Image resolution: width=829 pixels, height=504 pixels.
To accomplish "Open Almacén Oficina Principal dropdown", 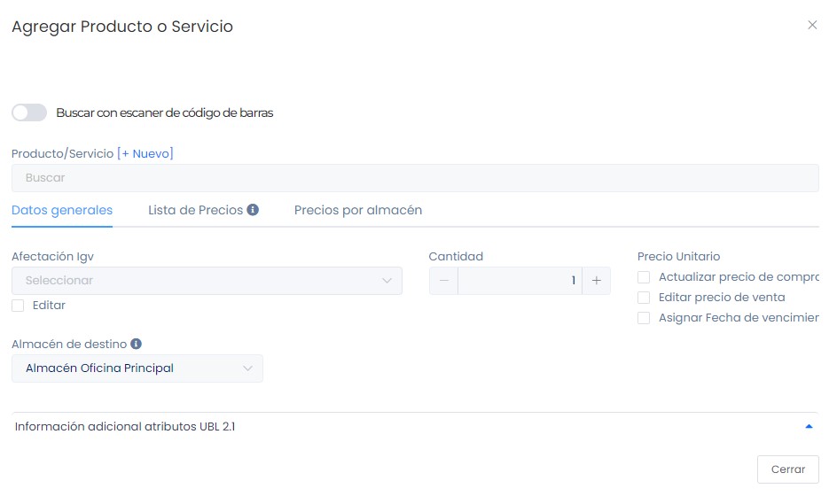I will pyautogui.click(x=137, y=368).
